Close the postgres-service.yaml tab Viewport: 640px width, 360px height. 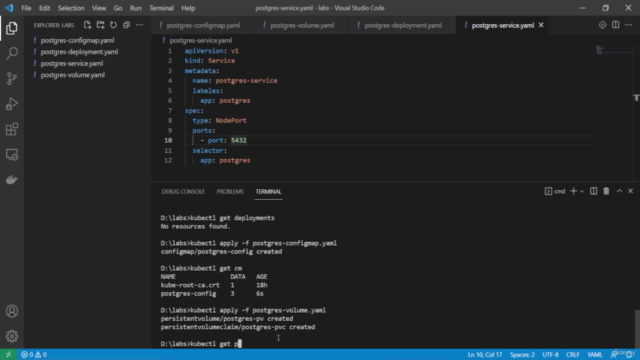(x=541, y=25)
